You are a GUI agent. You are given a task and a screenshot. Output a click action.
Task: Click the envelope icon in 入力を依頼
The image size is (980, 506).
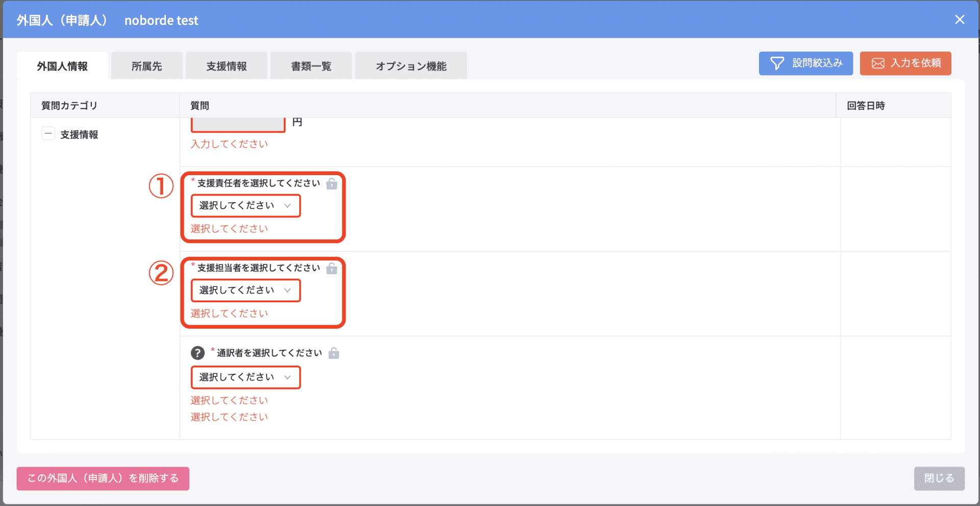(878, 63)
